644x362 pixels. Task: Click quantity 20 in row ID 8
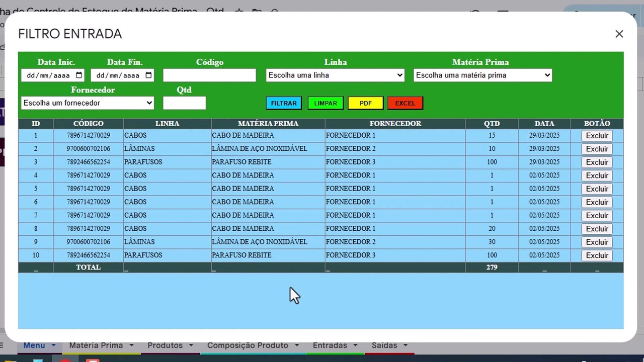point(492,229)
